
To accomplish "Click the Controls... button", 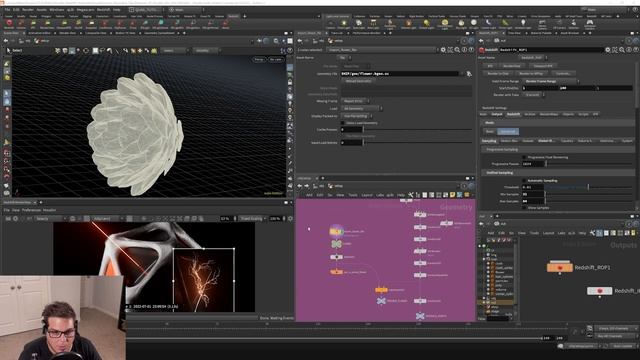I will (x=563, y=73).
